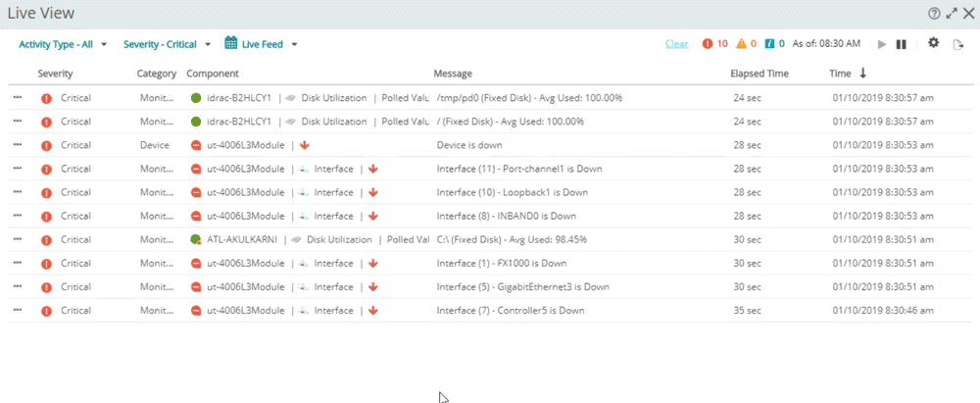Open row menu for C:\ disk alert

pyautogui.click(x=18, y=239)
